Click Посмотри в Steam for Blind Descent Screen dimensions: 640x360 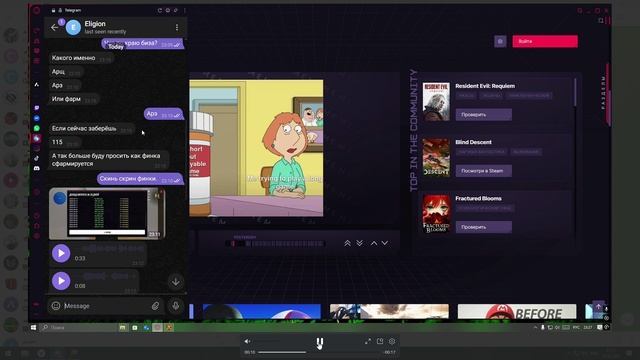click(x=484, y=171)
